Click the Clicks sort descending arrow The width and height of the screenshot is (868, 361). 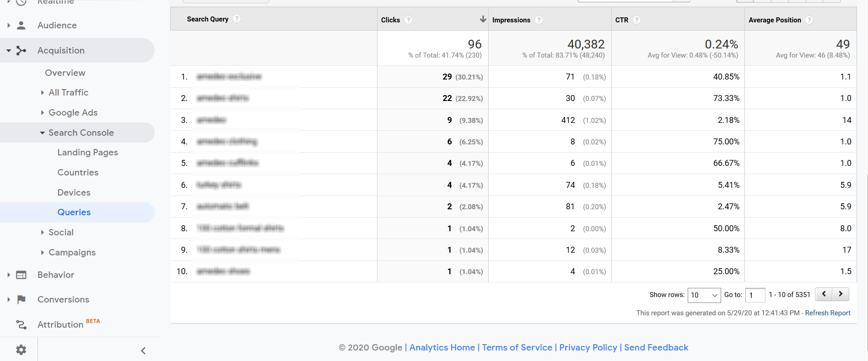[x=483, y=19]
